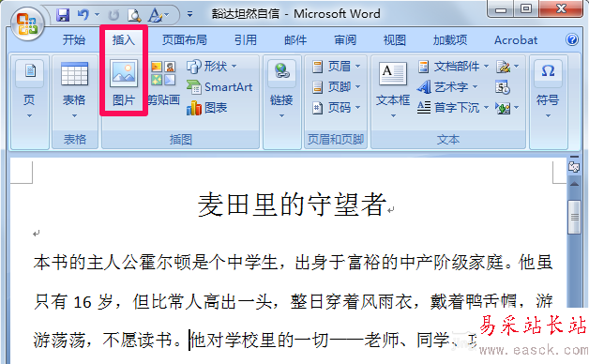The height and width of the screenshot is (364, 589).
Task: Open print preview from quick access toolbar
Action: 134,15
